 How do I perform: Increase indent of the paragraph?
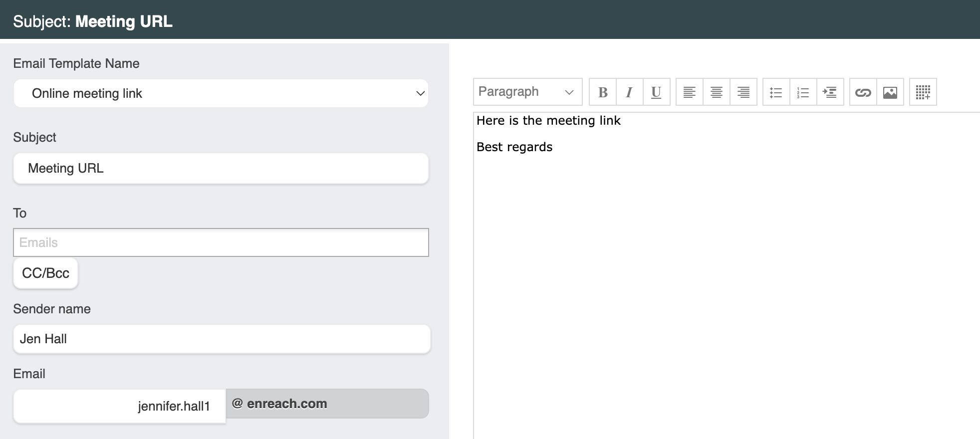click(x=830, y=92)
